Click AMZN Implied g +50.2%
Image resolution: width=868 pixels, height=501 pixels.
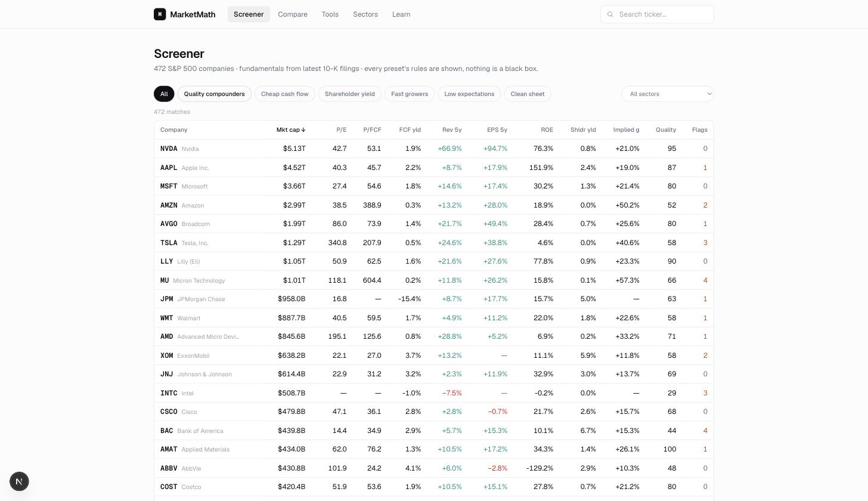[627, 205]
